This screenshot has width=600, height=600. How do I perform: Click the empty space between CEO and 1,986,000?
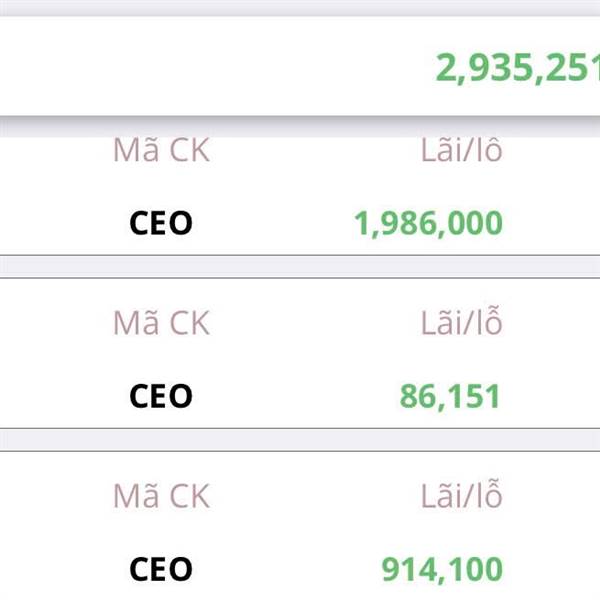pyautogui.click(x=270, y=223)
